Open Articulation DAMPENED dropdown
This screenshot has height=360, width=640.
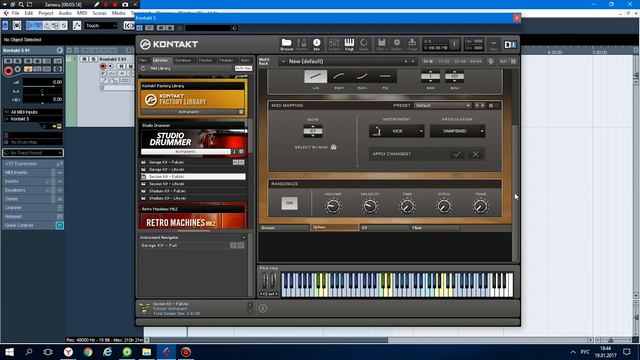point(457,131)
